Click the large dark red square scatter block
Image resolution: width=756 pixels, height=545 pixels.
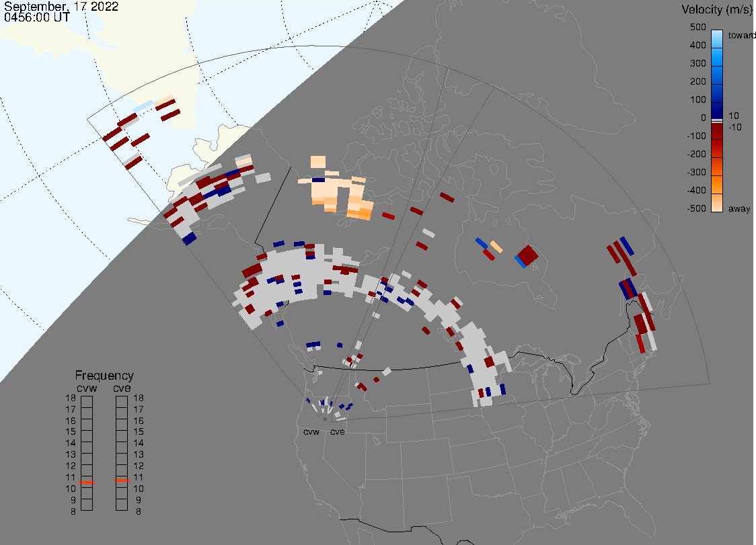(x=527, y=255)
